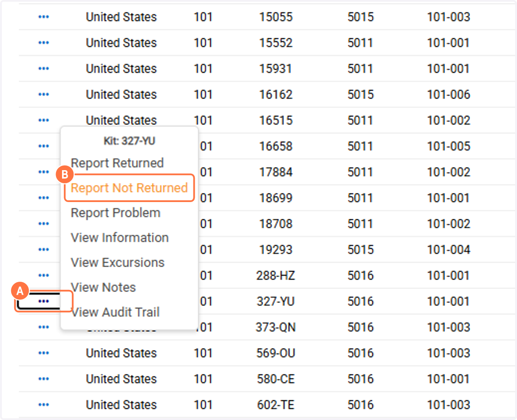Click the highlighted ellipsis icon for kit 327-YU
The height and width of the screenshot is (420, 517).
pos(44,302)
